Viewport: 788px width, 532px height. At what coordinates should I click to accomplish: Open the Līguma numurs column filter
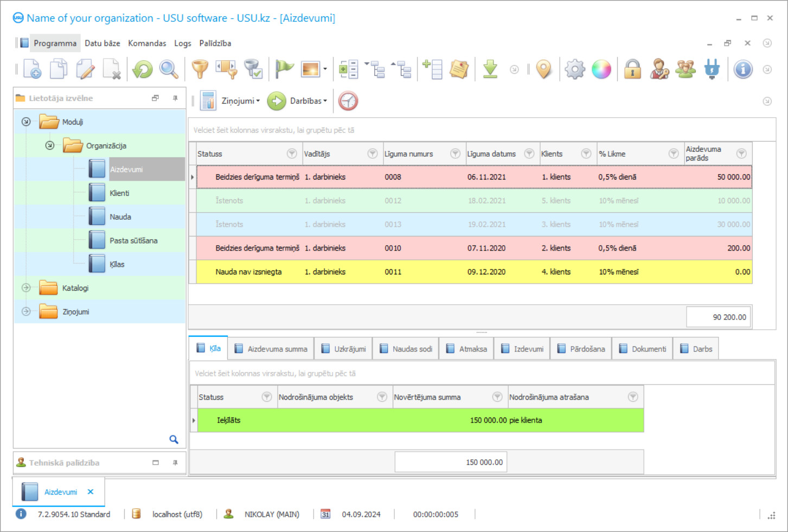(456, 153)
